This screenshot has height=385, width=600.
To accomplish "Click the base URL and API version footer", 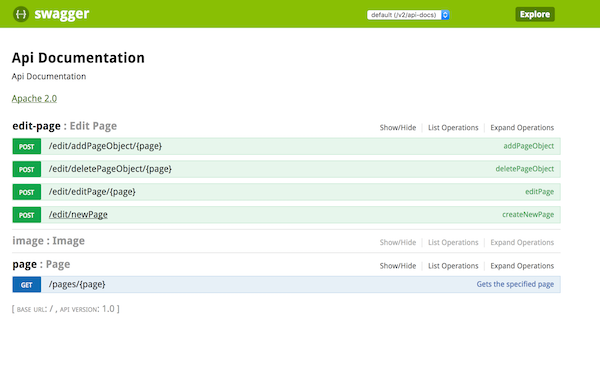I will (x=65, y=309).
